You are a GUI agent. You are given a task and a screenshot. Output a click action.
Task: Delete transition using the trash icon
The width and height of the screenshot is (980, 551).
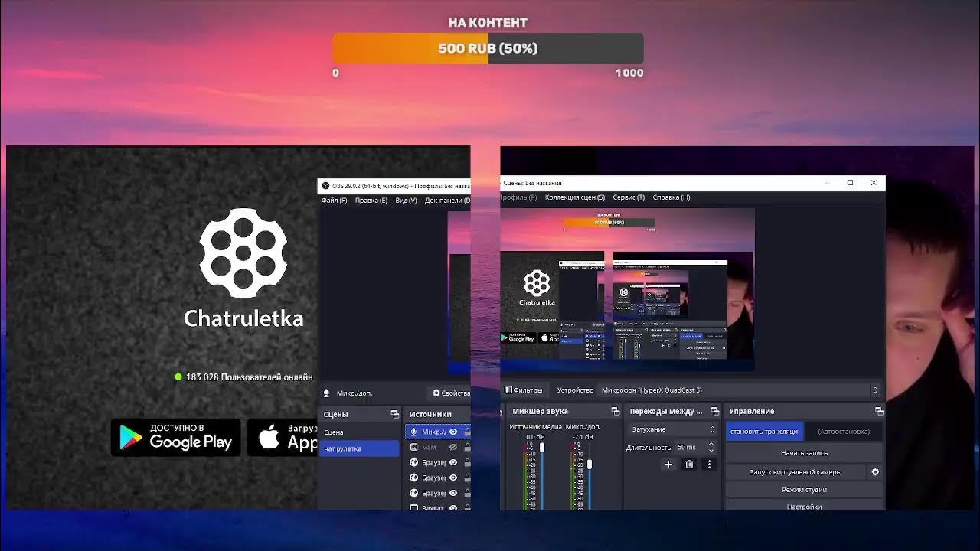coord(689,464)
